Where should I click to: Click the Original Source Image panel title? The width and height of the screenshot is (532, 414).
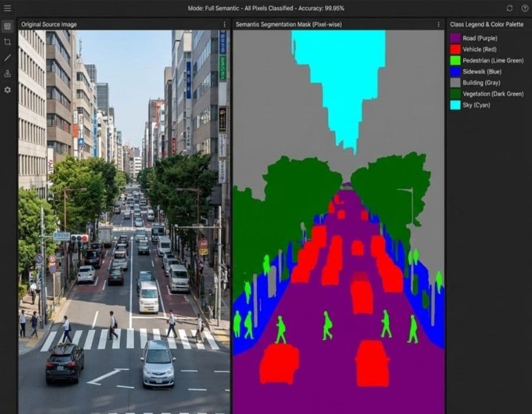tap(49, 24)
